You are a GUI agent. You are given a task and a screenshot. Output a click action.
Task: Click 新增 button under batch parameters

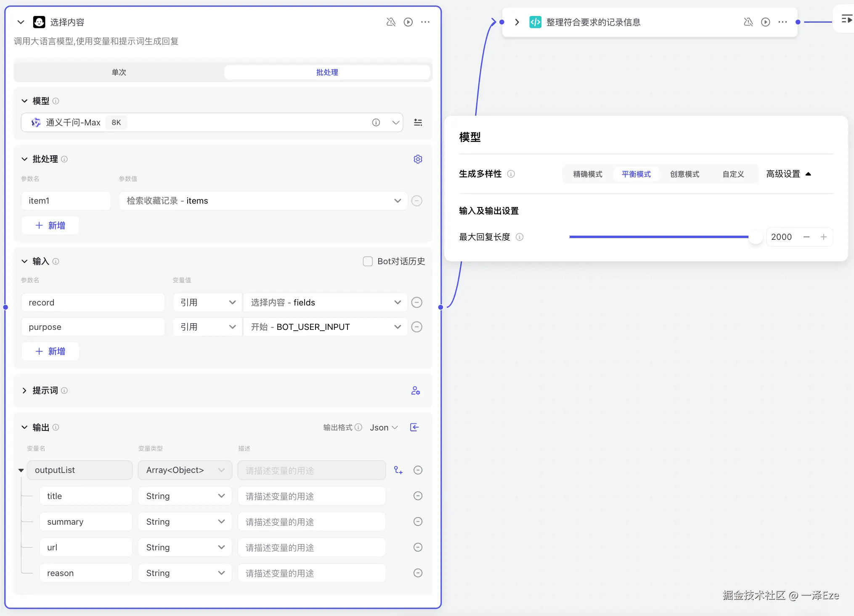(x=50, y=226)
